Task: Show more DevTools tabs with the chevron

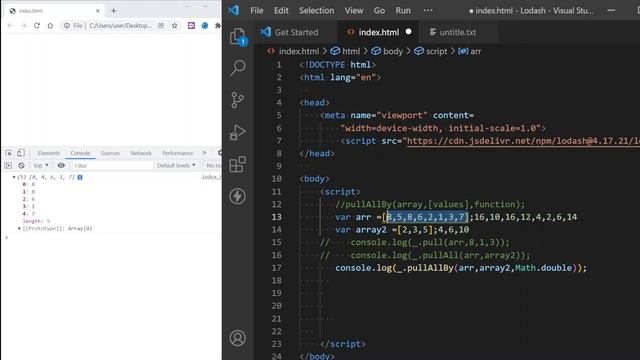Action: coord(204,153)
